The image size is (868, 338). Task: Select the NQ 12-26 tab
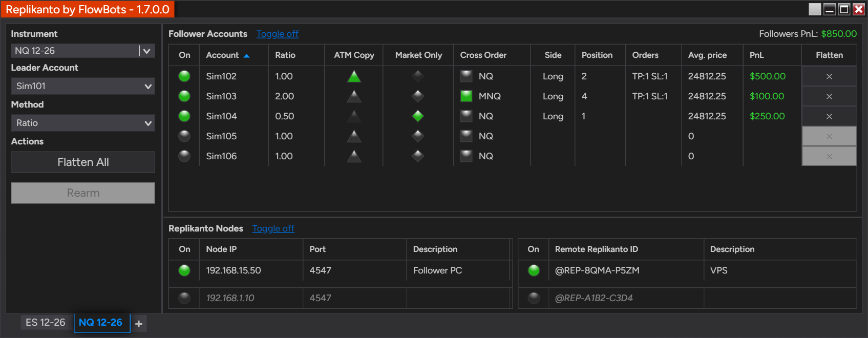tap(101, 323)
